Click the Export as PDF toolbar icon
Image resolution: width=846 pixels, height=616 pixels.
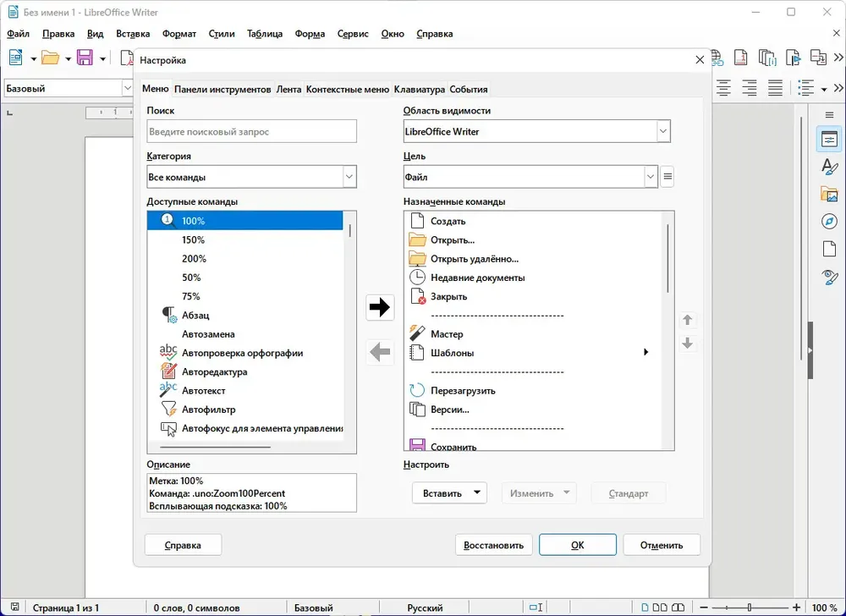(128, 58)
